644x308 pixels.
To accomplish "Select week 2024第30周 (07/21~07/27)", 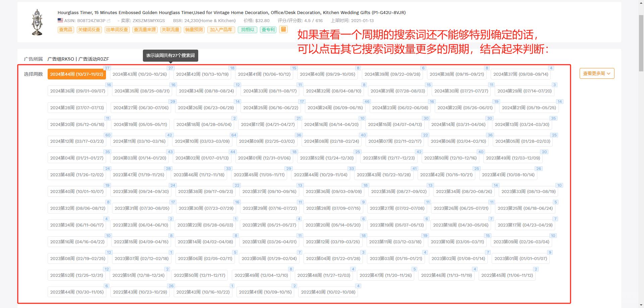I will click(x=461, y=91).
